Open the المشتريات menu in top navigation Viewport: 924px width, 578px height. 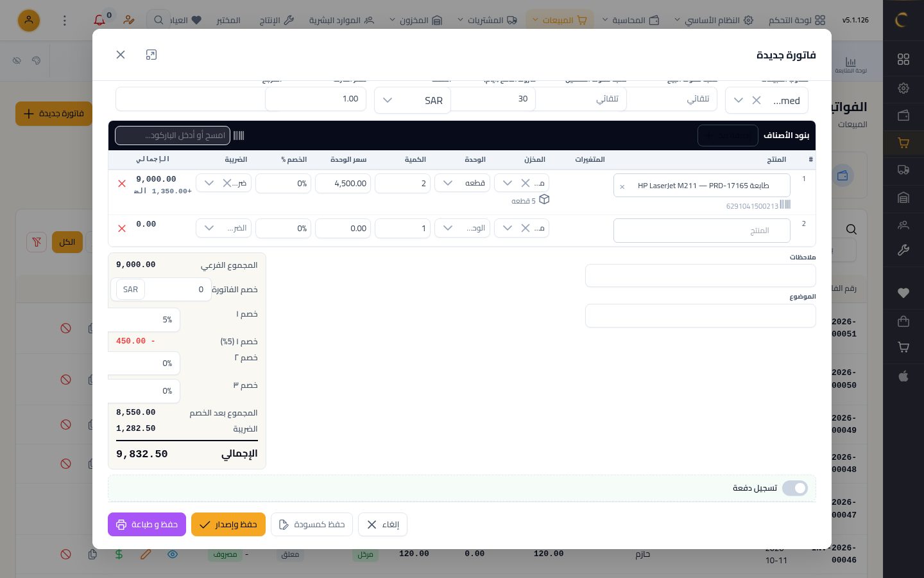tap(488, 21)
